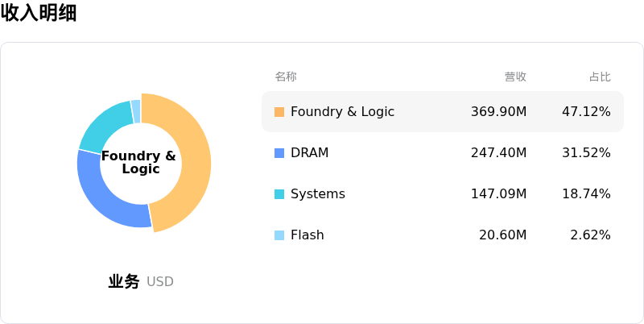The height and width of the screenshot is (324, 644).
Task: Click the 31.52% share value
Action: pos(586,153)
